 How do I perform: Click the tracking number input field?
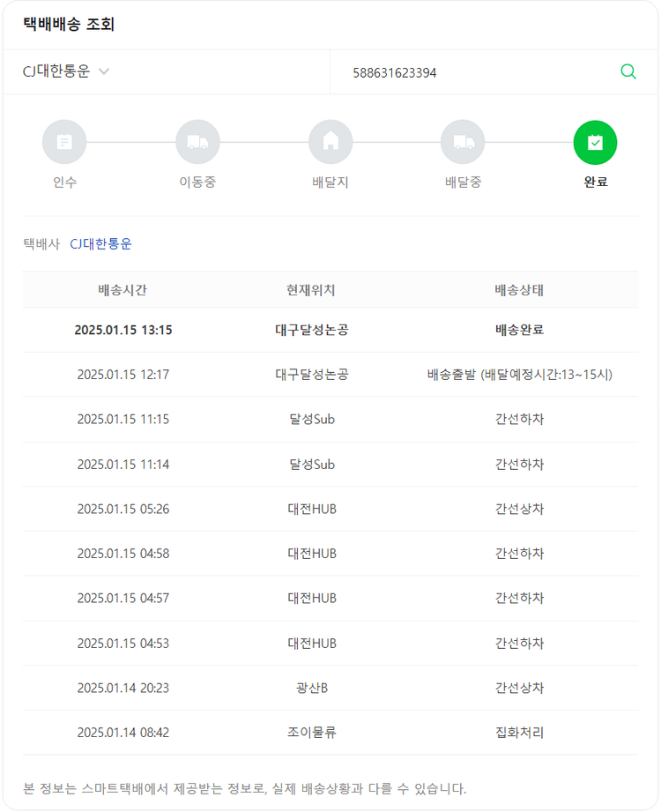tap(476, 72)
